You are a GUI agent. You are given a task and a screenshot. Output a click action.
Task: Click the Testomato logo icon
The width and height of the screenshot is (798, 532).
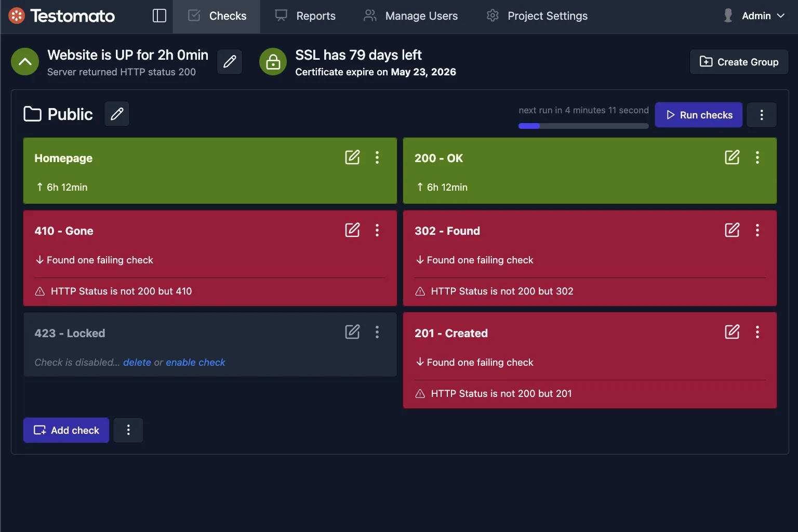16,16
